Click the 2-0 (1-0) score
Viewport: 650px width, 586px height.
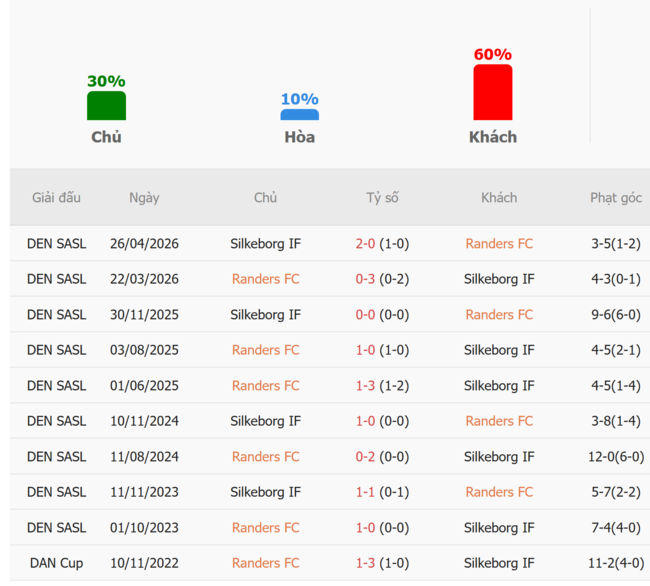[x=382, y=244]
